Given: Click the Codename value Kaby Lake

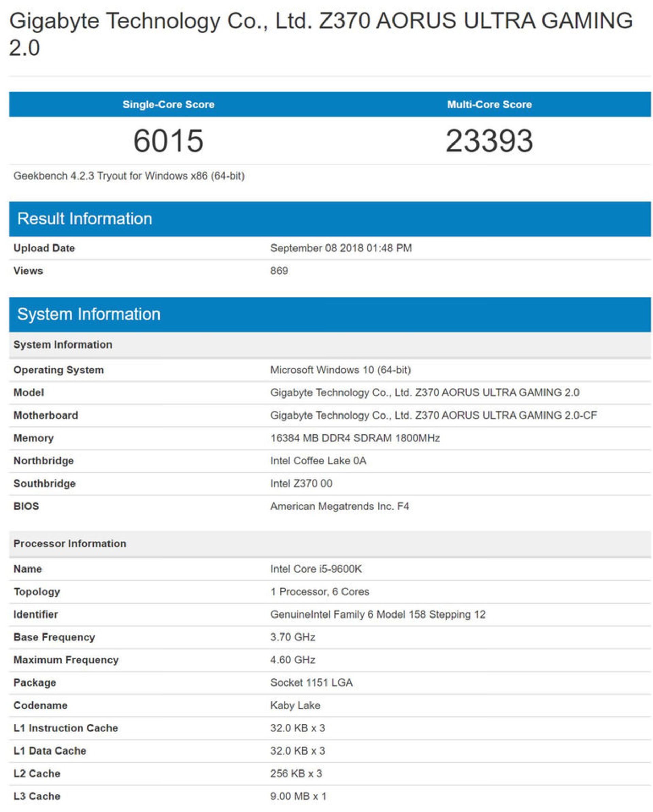Looking at the screenshot, I should pos(295,705).
